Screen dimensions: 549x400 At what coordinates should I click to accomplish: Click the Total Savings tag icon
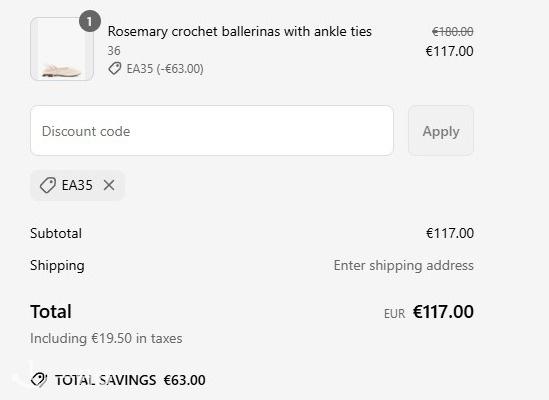(39, 380)
